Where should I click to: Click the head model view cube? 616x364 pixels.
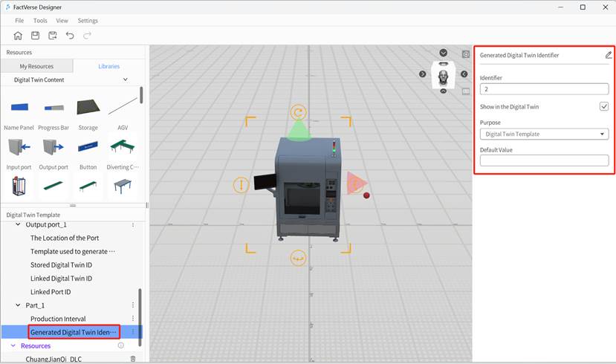point(443,77)
